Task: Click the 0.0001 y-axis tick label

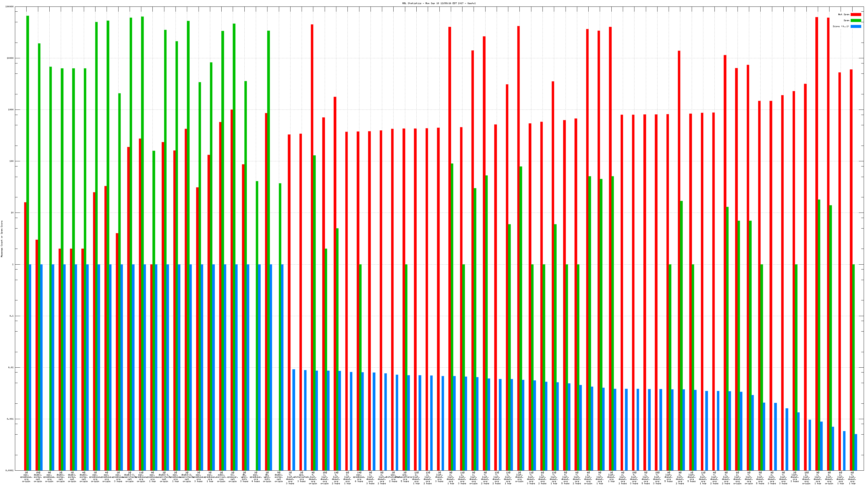Action: (x=9, y=470)
